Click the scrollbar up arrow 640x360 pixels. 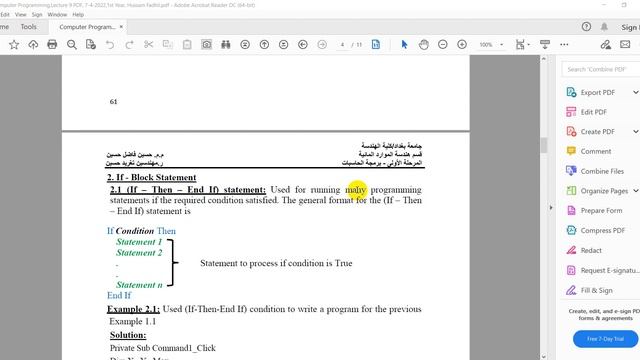click(544, 59)
